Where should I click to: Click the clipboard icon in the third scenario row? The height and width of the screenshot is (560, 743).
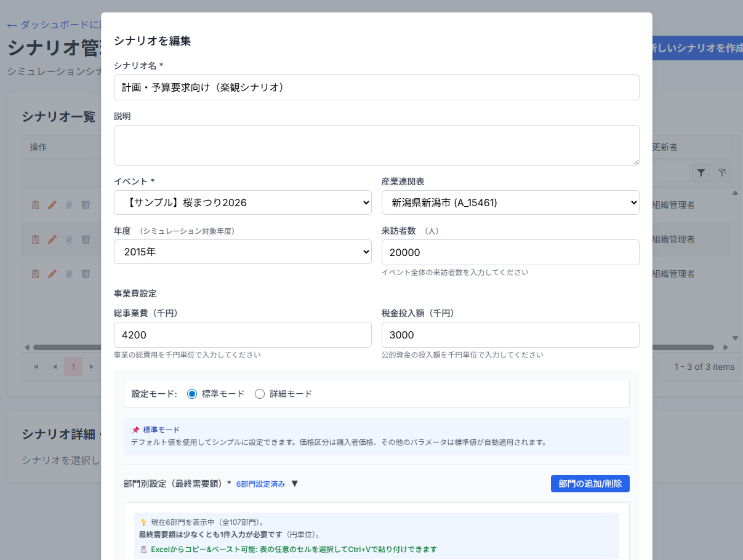click(x=36, y=273)
